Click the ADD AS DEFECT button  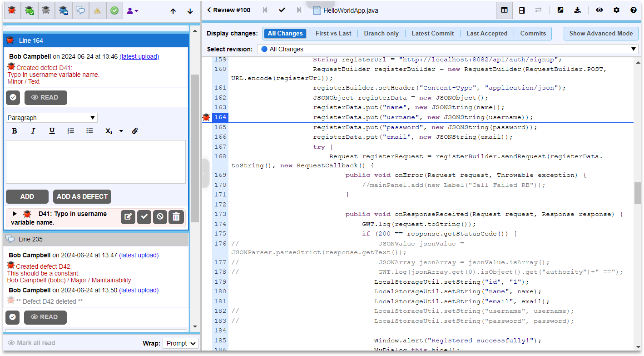82,196
